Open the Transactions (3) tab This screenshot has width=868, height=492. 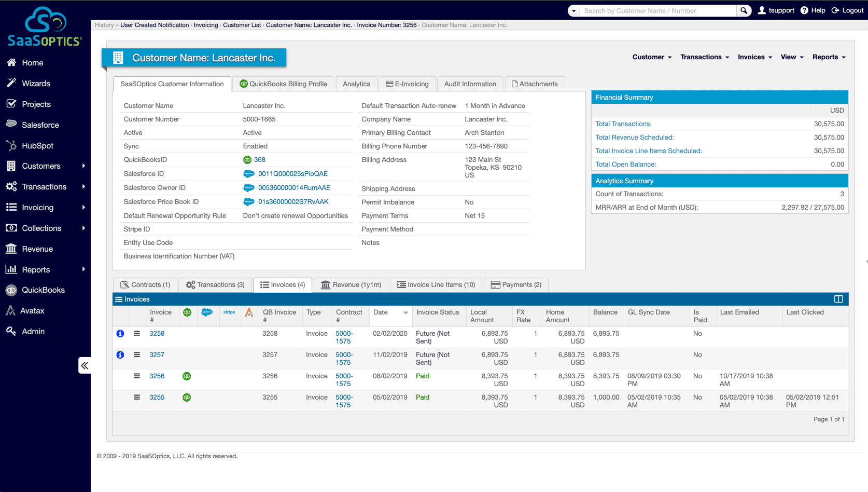pos(215,285)
